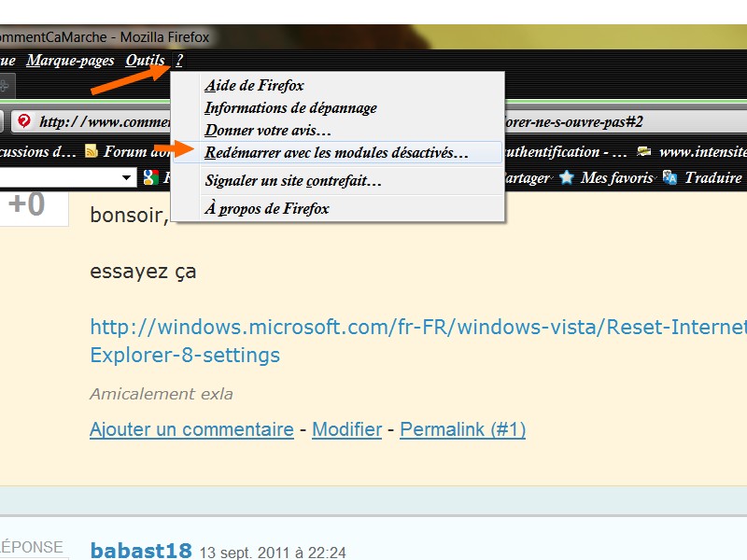
Task: Open the Outils menu
Action: pos(145,61)
